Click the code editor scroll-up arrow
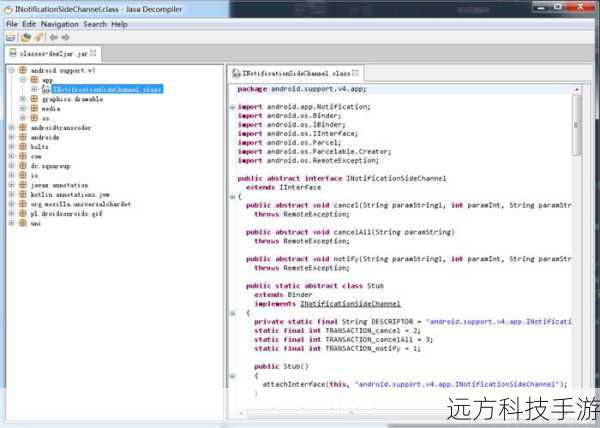 click(x=577, y=90)
